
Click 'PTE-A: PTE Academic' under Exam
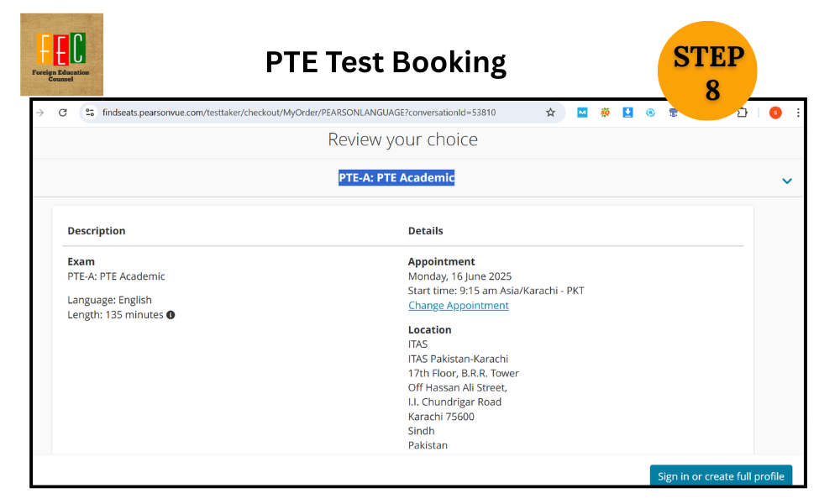tap(116, 276)
